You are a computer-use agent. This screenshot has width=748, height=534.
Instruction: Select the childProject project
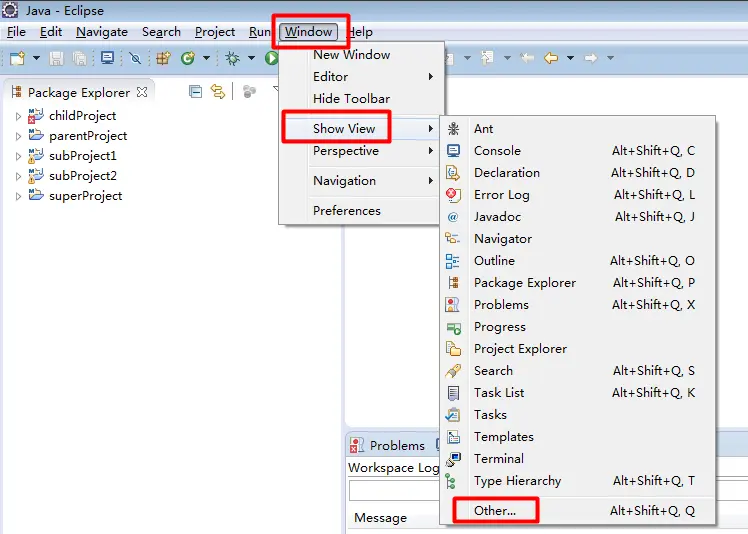click(x=82, y=115)
